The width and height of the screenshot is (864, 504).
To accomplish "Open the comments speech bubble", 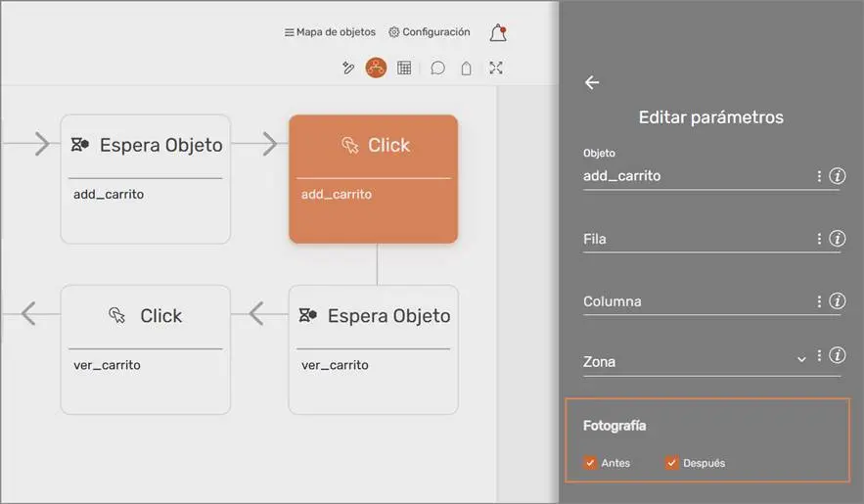I will pos(438,68).
